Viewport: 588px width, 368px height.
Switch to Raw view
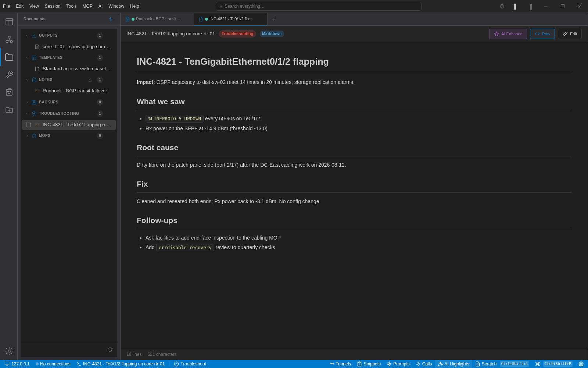(542, 34)
